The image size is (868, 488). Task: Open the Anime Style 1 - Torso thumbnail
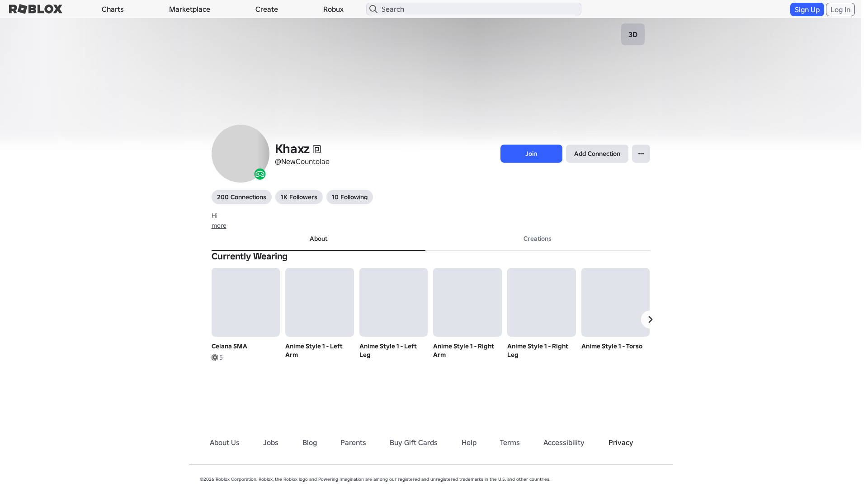tap(615, 302)
